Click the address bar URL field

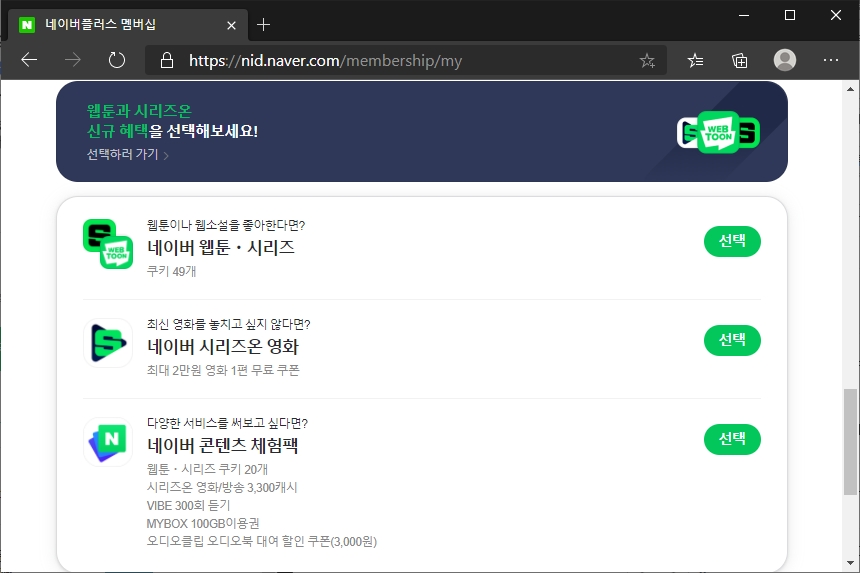406,60
